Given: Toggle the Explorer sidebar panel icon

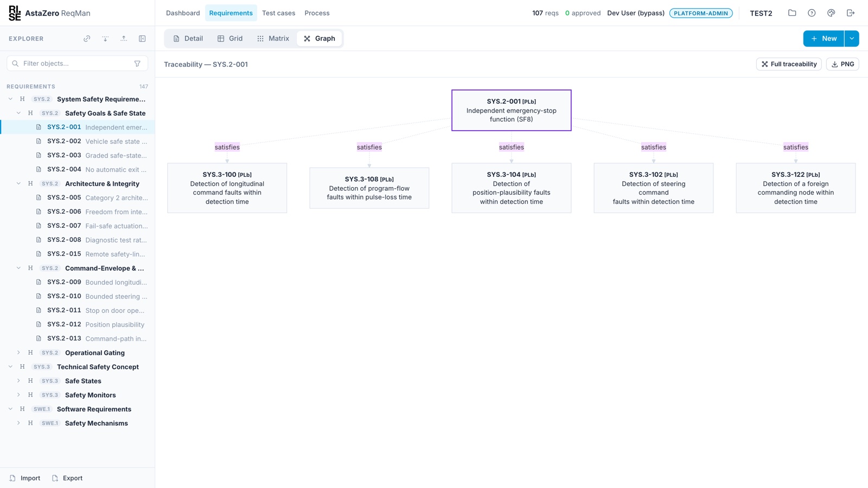Looking at the screenshot, I should tap(142, 38).
